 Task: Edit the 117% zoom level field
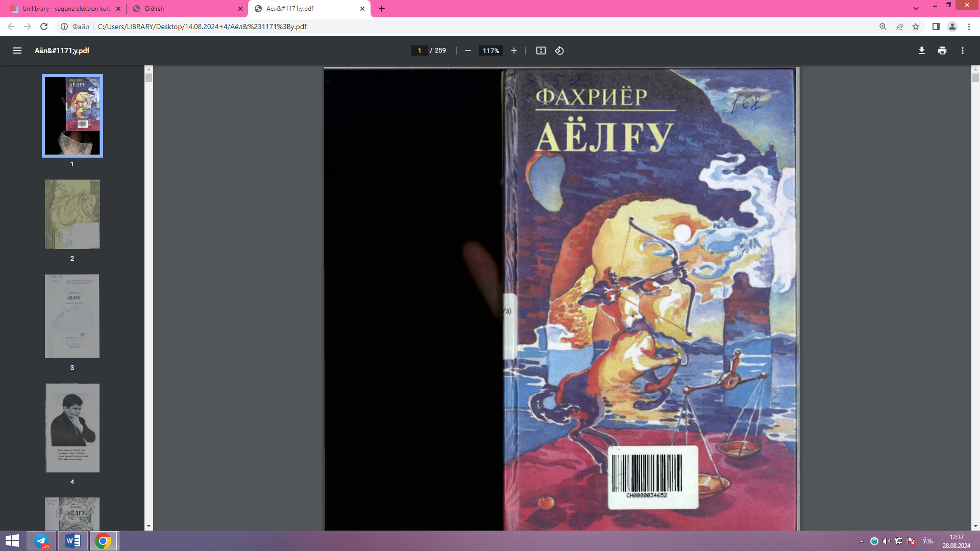491,51
